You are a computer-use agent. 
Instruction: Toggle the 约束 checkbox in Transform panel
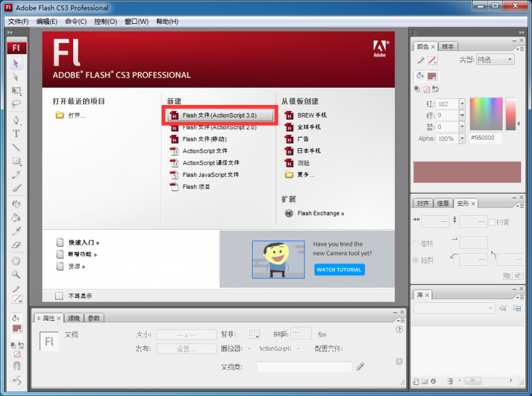[491, 223]
